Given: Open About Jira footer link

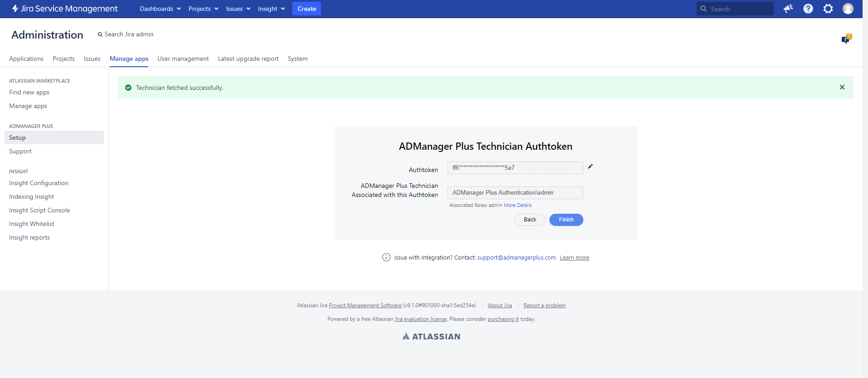Looking at the screenshot, I should coord(499,305).
